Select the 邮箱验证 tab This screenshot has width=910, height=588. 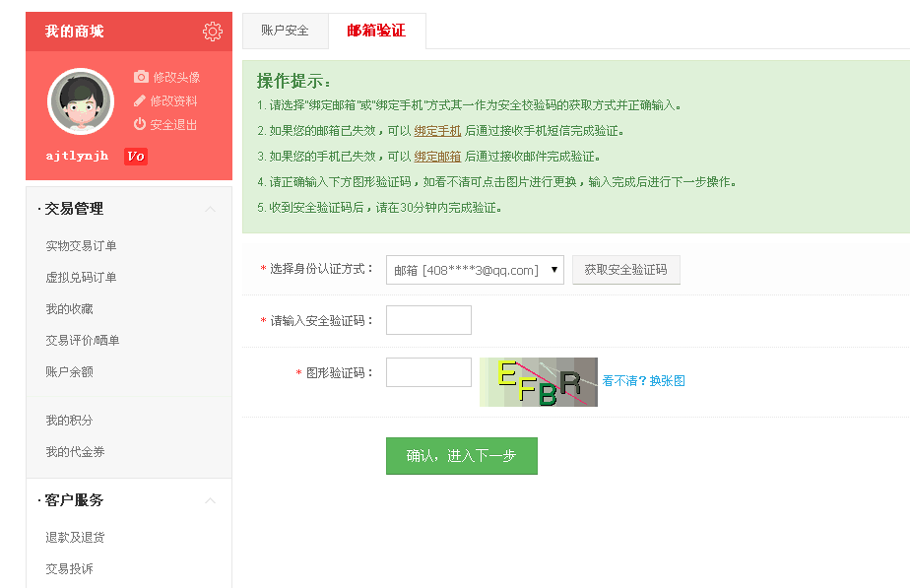pyautogui.click(x=376, y=31)
